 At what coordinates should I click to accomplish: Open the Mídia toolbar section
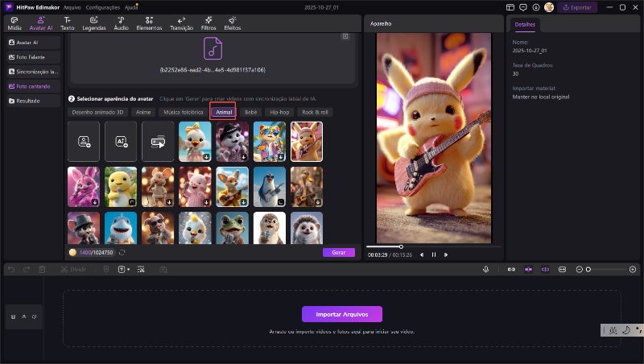click(x=14, y=23)
